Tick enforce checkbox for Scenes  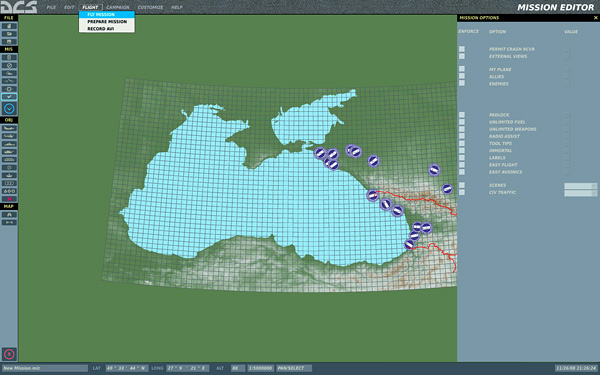coord(462,185)
